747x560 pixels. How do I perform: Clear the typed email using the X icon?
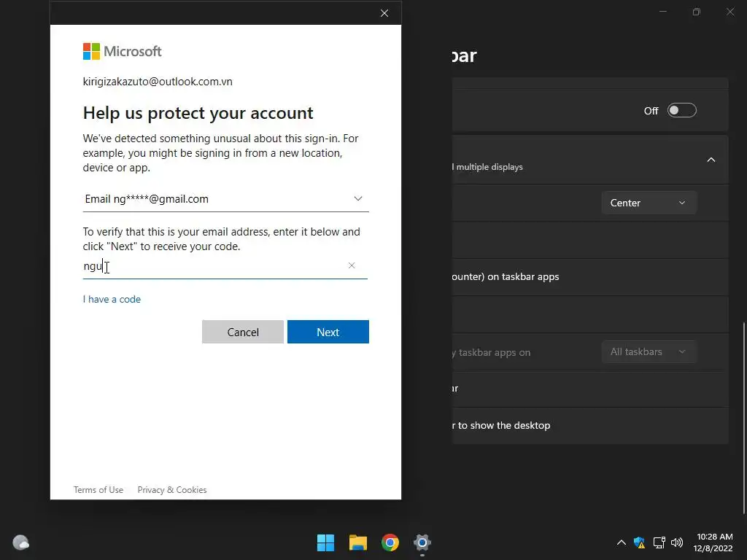tap(352, 265)
